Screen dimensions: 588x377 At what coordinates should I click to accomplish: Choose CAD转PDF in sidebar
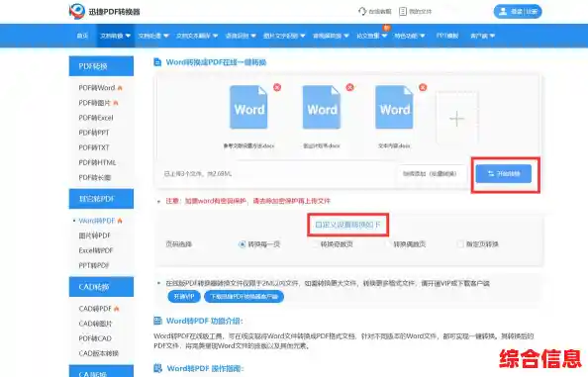point(95,309)
